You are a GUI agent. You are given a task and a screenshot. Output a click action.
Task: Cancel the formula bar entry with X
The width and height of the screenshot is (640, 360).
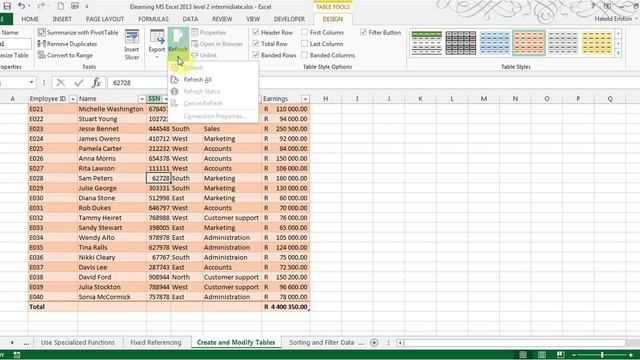pos(61,82)
